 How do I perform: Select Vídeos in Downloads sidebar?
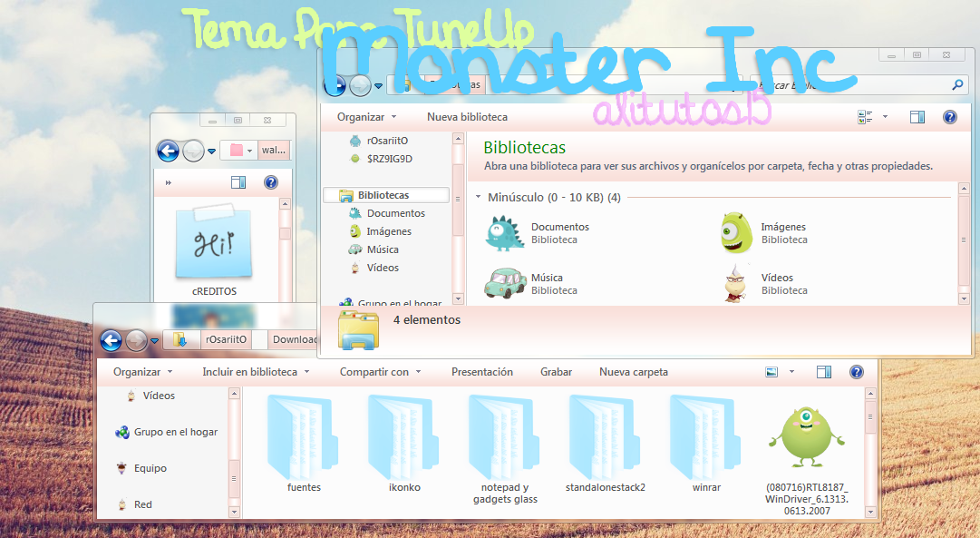(x=159, y=396)
